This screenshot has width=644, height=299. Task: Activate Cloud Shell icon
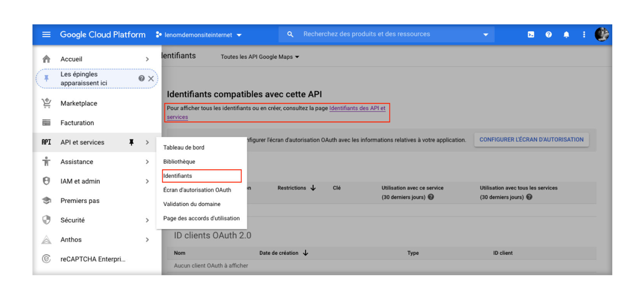point(531,35)
